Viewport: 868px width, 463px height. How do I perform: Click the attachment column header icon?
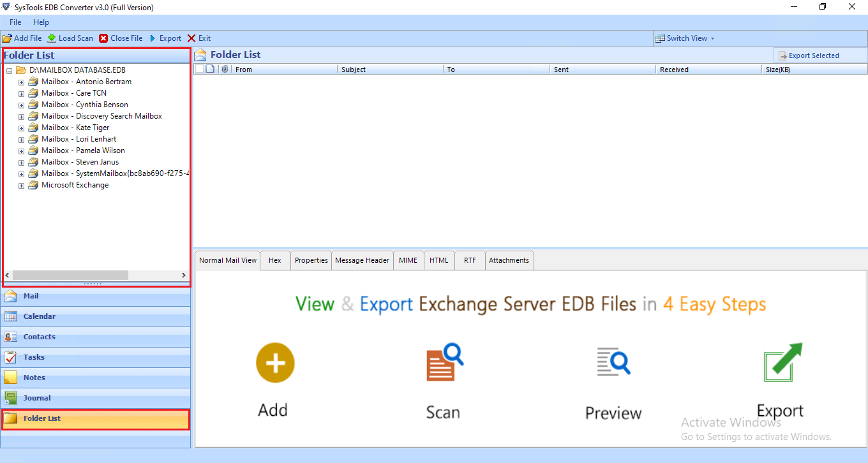223,69
